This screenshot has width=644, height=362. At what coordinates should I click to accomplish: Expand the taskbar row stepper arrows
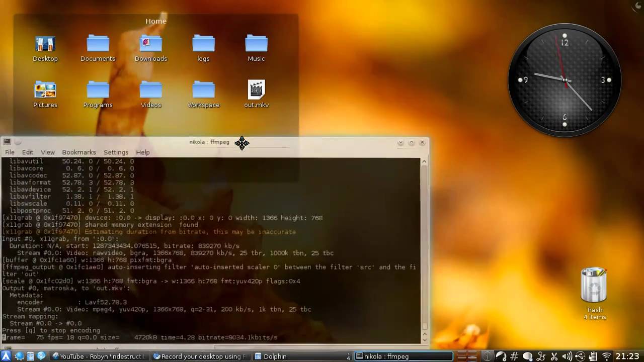coord(349,356)
